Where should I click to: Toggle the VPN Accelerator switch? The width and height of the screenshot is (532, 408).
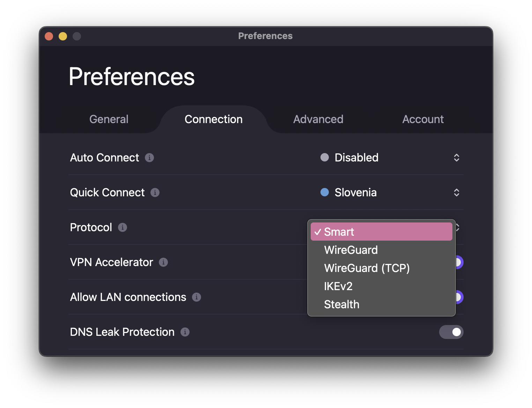[x=459, y=262]
